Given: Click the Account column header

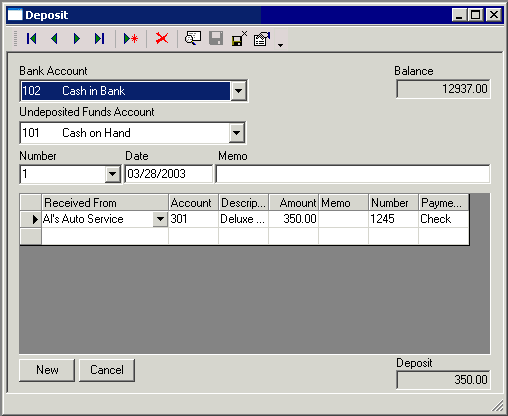Looking at the screenshot, I should click(x=193, y=203).
